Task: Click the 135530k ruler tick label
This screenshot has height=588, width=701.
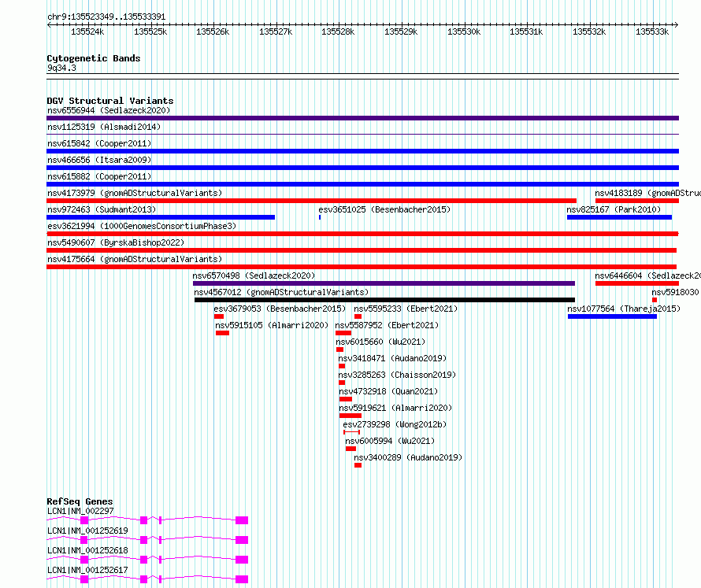Action: coord(464,31)
